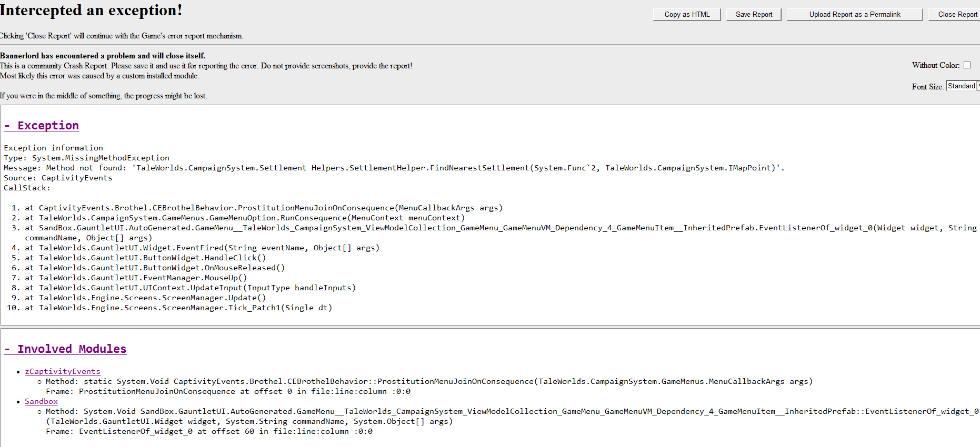Open the Sandbox module link

pos(41,401)
